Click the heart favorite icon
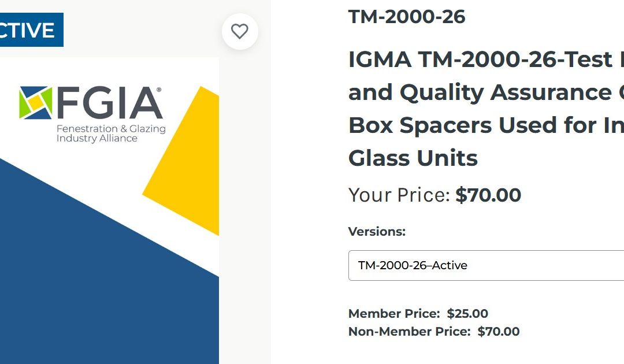 click(x=240, y=31)
